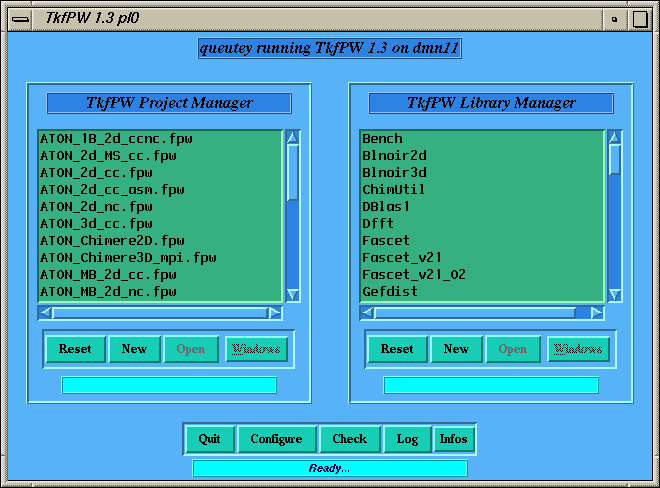
Task: Click the Library Manager cyan entry field
Action: pos(491,385)
